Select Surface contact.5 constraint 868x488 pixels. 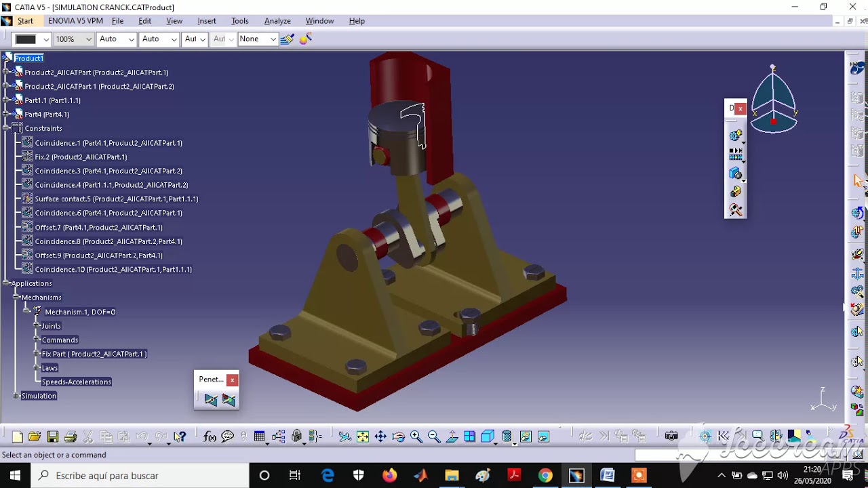click(117, 199)
